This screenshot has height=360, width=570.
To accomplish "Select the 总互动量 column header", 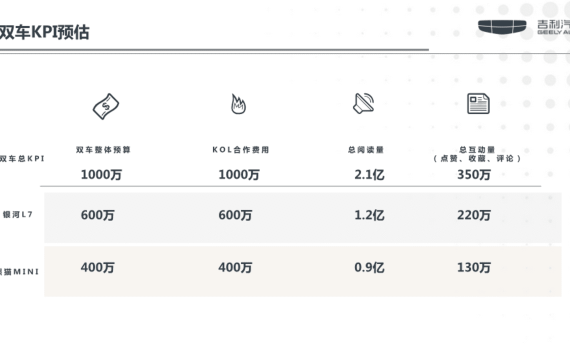I will (x=477, y=150).
